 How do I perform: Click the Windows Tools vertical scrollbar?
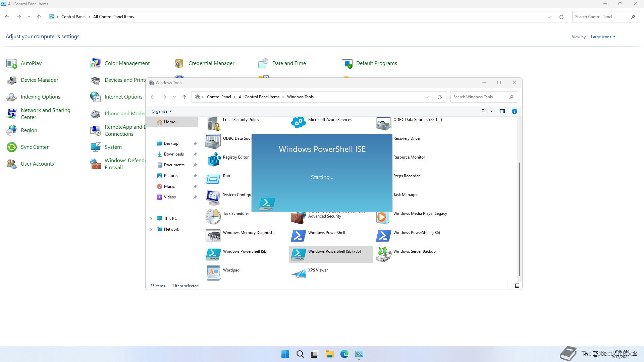coord(520,220)
